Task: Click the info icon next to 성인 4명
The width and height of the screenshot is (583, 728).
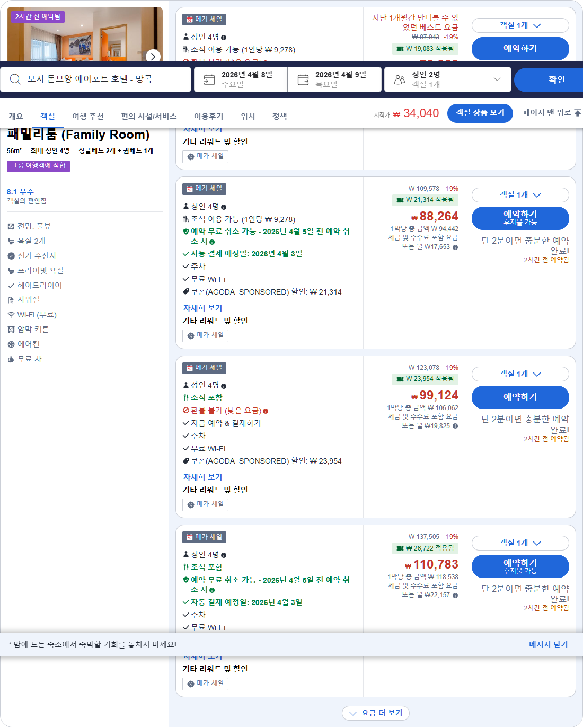Action: pyautogui.click(x=224, y=206)
